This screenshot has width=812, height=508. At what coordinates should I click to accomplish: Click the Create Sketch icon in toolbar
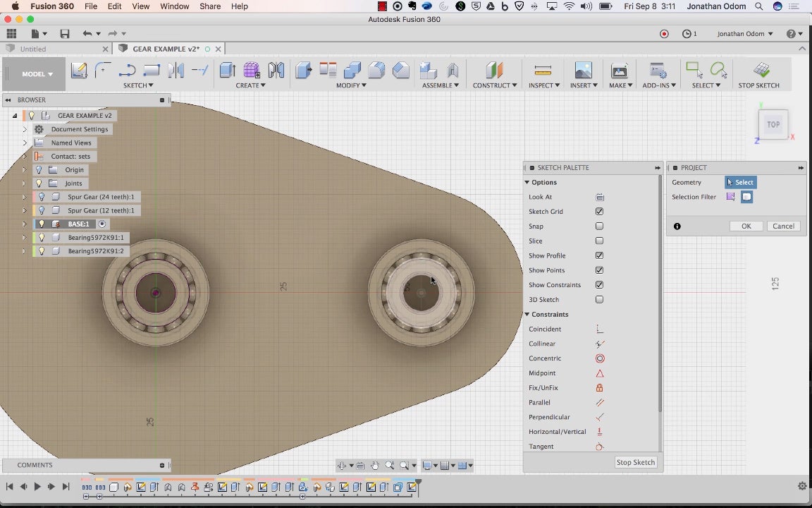click(79, 70)
